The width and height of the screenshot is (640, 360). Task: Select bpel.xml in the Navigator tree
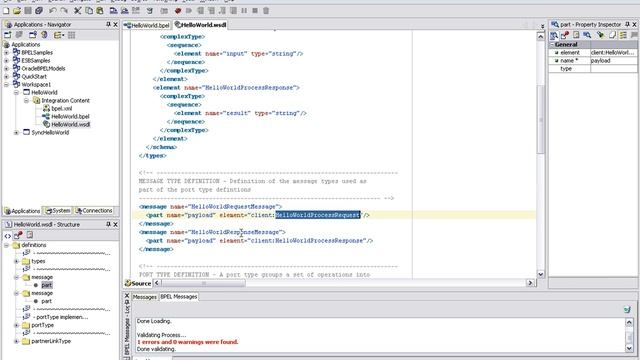62,109
